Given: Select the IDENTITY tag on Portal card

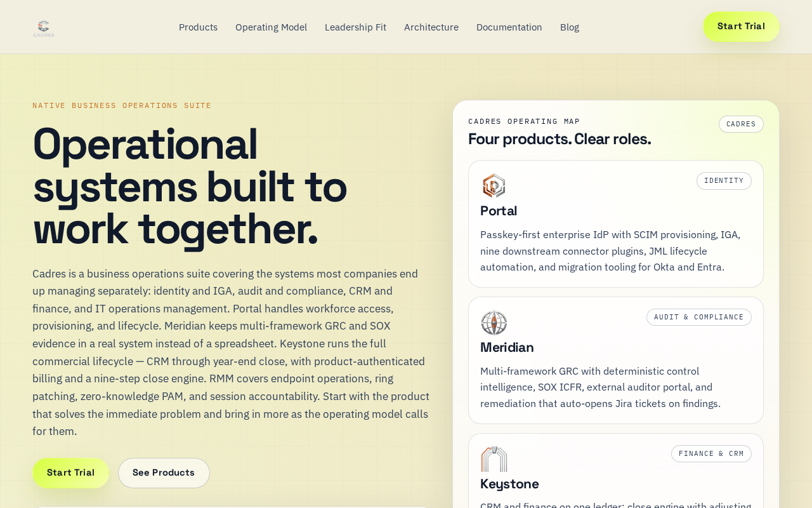Looking at the screenshot, I should [724, 181].
